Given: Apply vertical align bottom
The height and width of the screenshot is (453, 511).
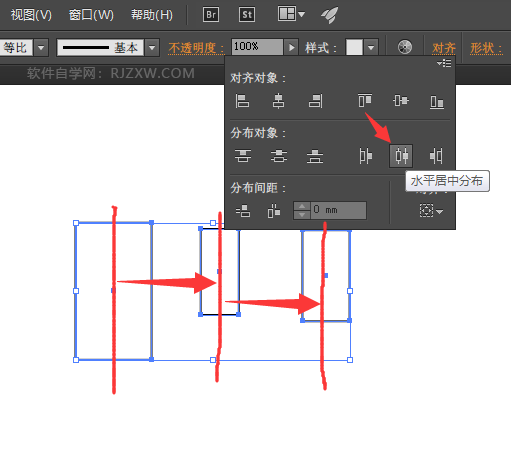Looking at the screenshot, I should (x=437, y=101).
